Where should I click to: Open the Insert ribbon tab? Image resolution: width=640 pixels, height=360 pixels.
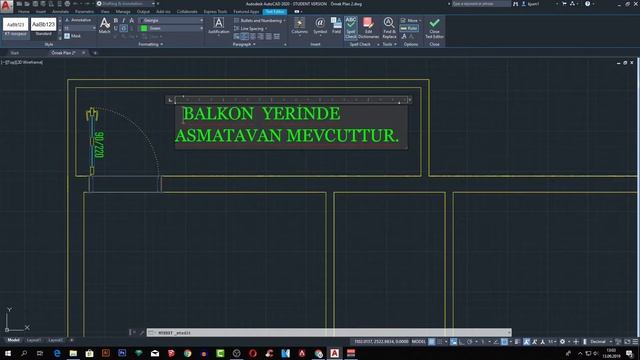pyautogui.click(x=41, y=11)
